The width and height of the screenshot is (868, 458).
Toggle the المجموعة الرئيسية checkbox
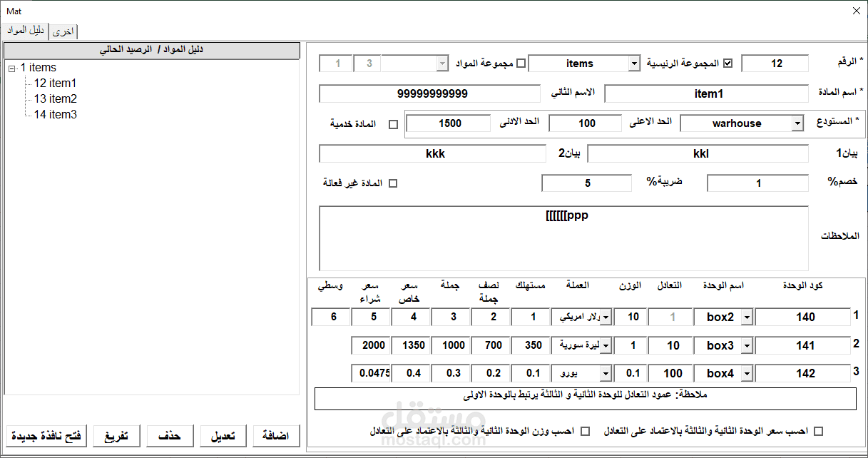tap(728, 63)
